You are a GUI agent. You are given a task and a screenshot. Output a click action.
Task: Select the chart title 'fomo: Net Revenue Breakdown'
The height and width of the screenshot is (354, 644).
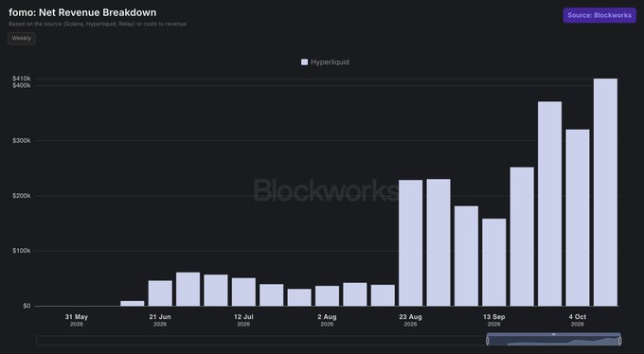coord(82,12)
